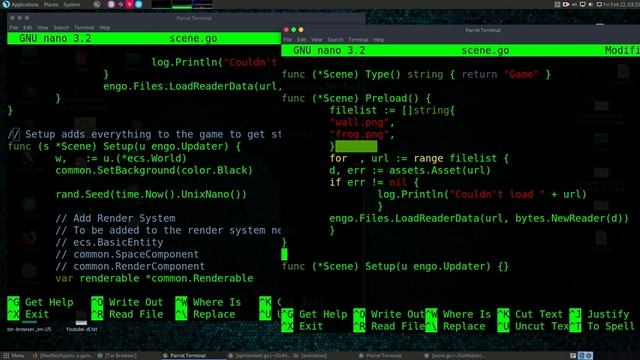The width and height of the screenshot is (640, 360).
Task: Click the red square launcher icon in panel
Action: coord(130,4)
